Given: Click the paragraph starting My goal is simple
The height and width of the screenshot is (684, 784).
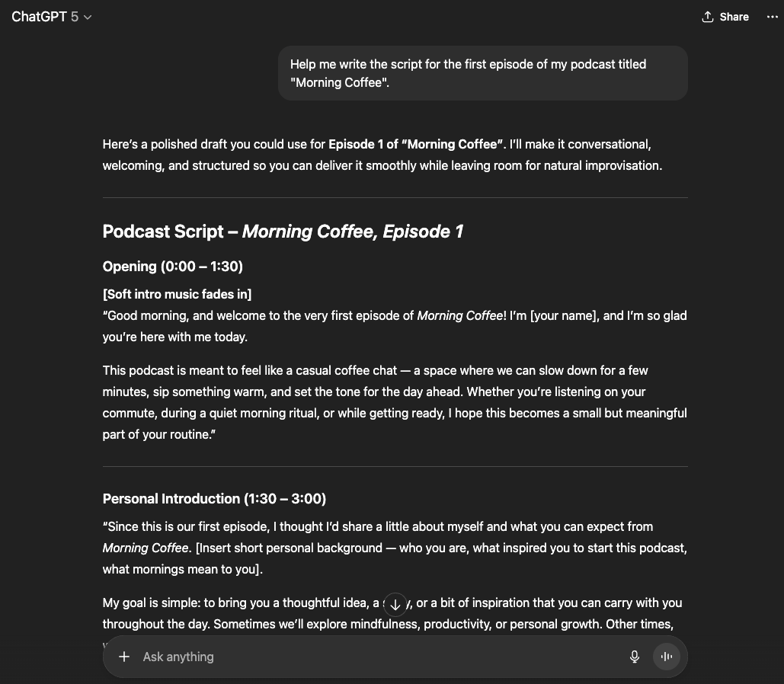Looking at the screenshot, I should click(392, 613).
